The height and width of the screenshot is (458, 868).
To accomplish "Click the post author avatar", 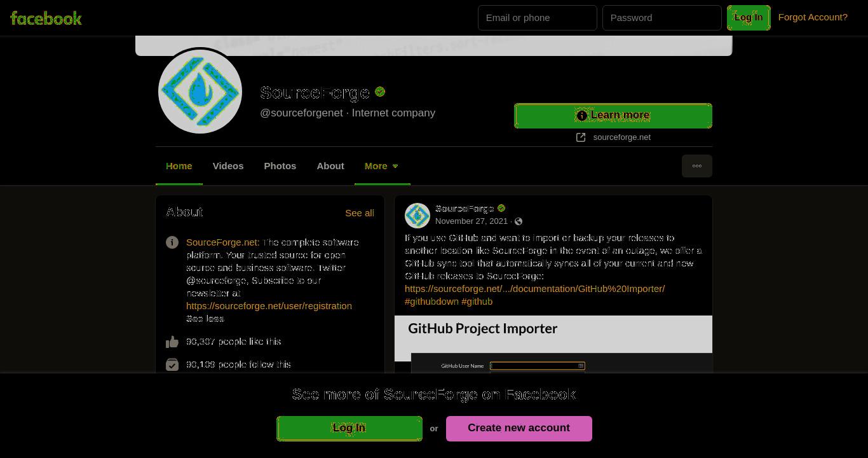I will (x=417, y=216).
